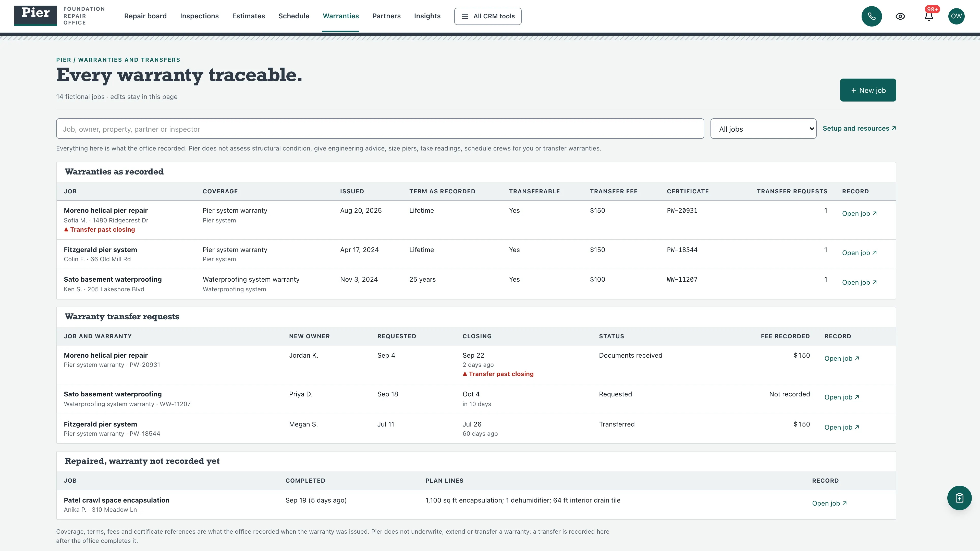Select the Schedule tab
This screenshot has width=980, height=551.
tap(294, 16)
